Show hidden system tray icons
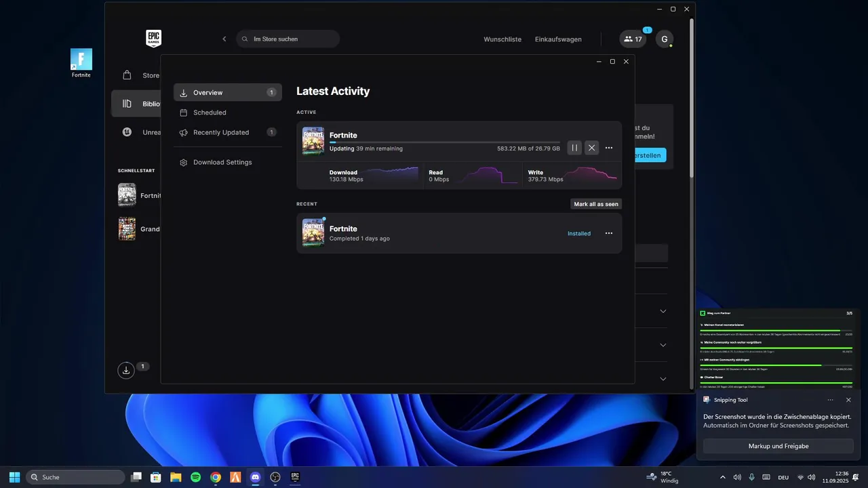Viewport: 868px width, 488px height. click(x=722, y=477)
